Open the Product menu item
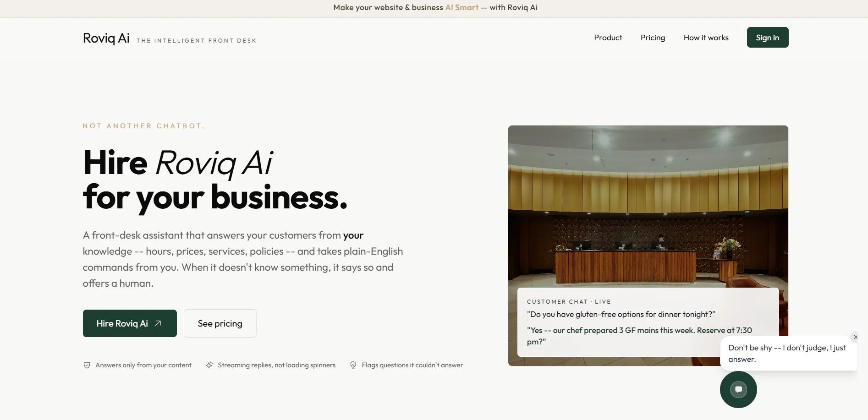 click(x=608, y=38)
